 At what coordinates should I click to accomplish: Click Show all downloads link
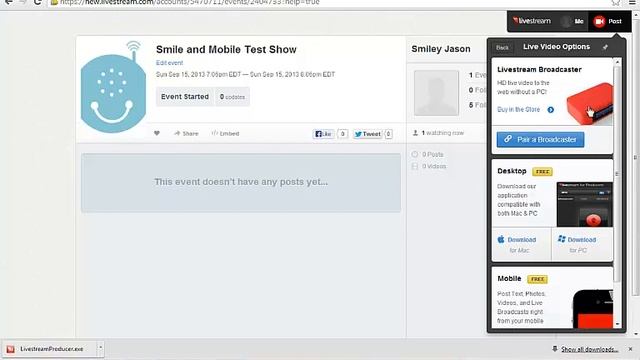point(589,349)
